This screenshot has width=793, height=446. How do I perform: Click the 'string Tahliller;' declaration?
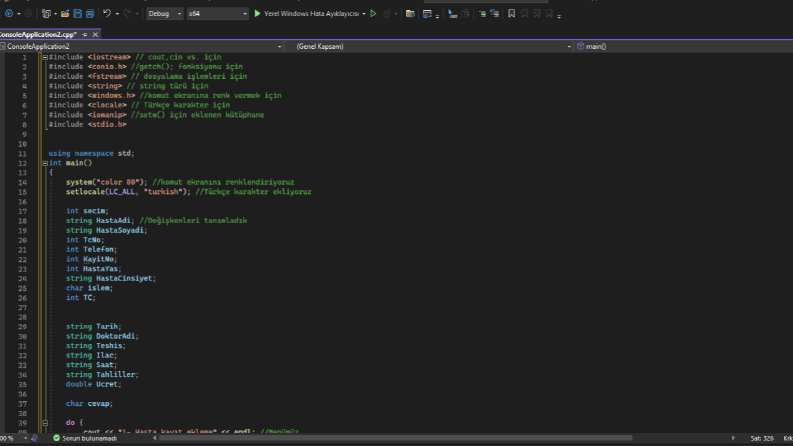click(x=102, y=375)
